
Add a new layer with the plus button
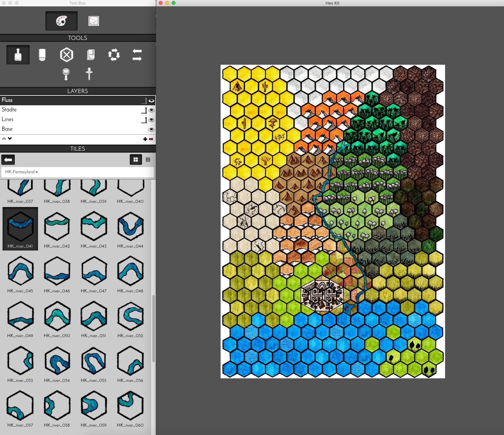(145, 139)
